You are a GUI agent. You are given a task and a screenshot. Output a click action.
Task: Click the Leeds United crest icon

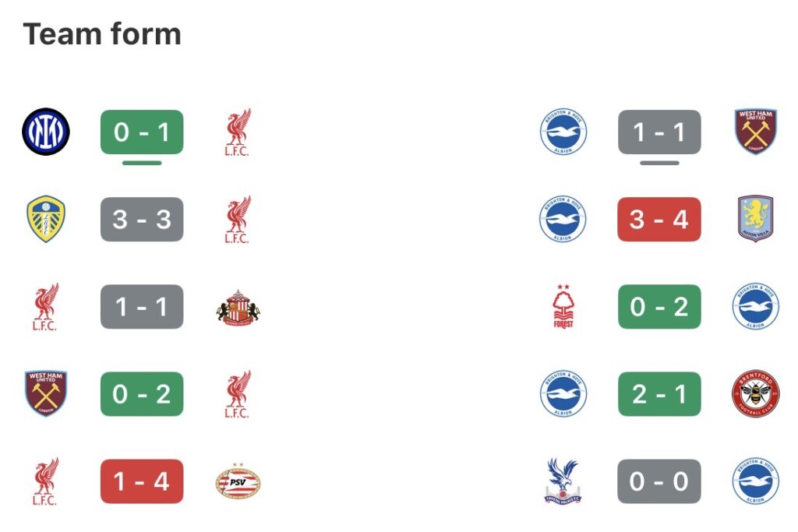(46, 219)
